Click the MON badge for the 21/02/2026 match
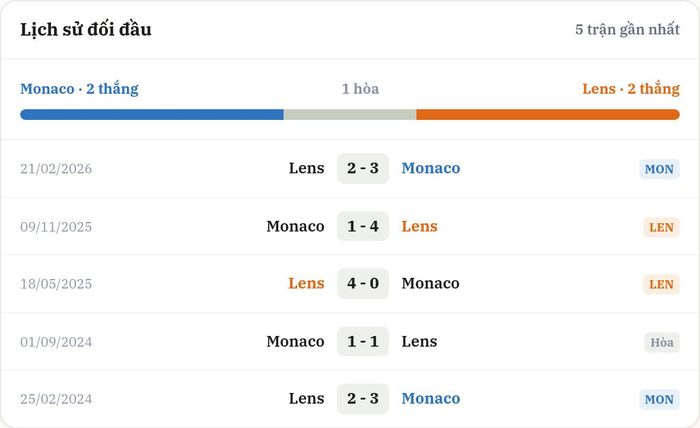 [659, 169]
